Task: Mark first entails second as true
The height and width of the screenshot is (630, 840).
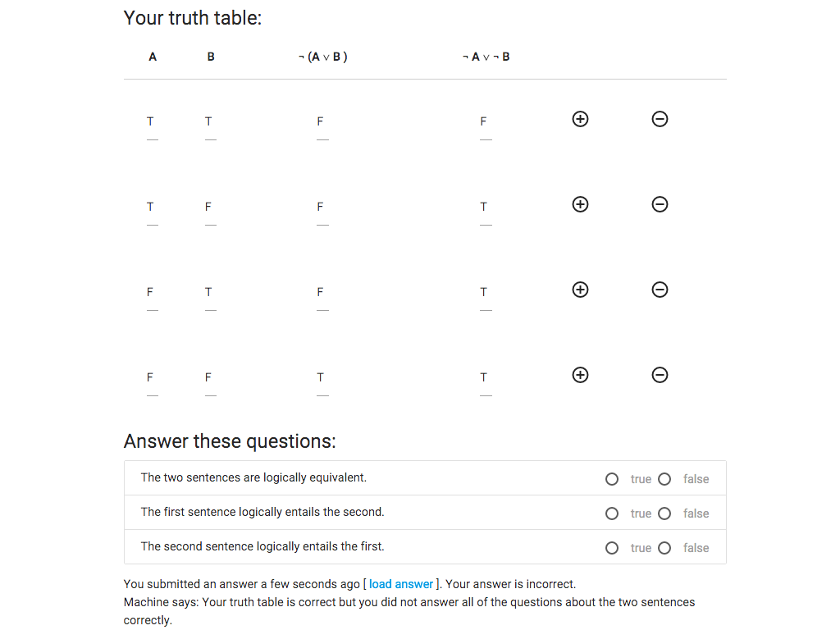Action: click(612, 514)
